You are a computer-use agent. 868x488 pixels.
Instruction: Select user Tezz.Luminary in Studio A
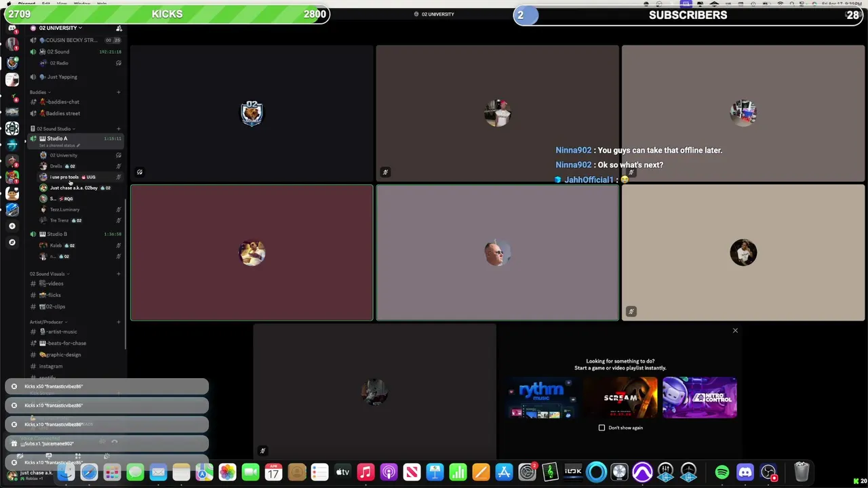pyautogui.click(x=64, y=209)
